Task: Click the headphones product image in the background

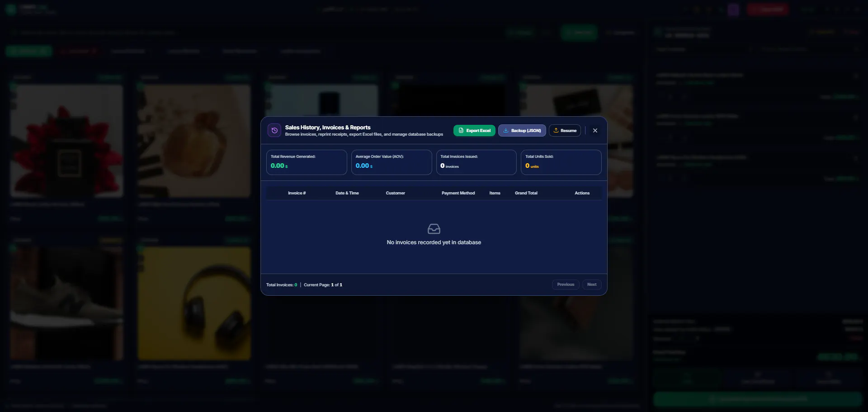Action: click(194, 303)
